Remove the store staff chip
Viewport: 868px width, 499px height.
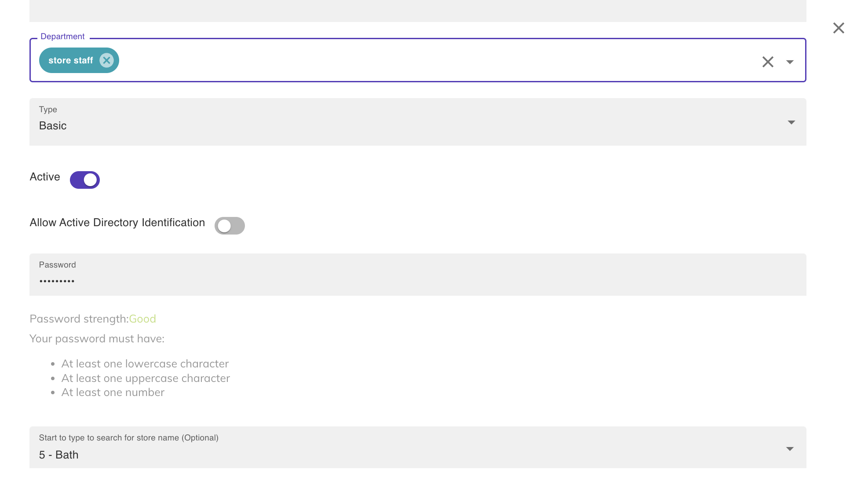[x=106, y=60]
